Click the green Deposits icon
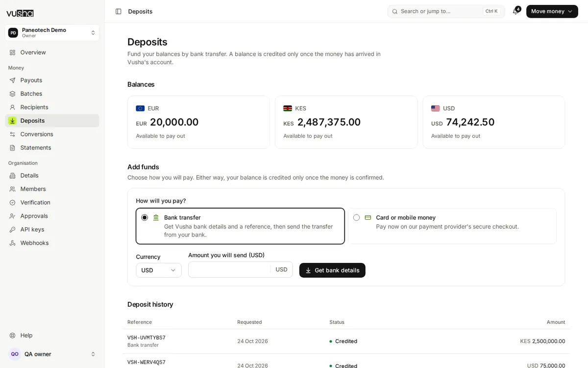This screenshot has width=588, height=368. coord(12,121)
